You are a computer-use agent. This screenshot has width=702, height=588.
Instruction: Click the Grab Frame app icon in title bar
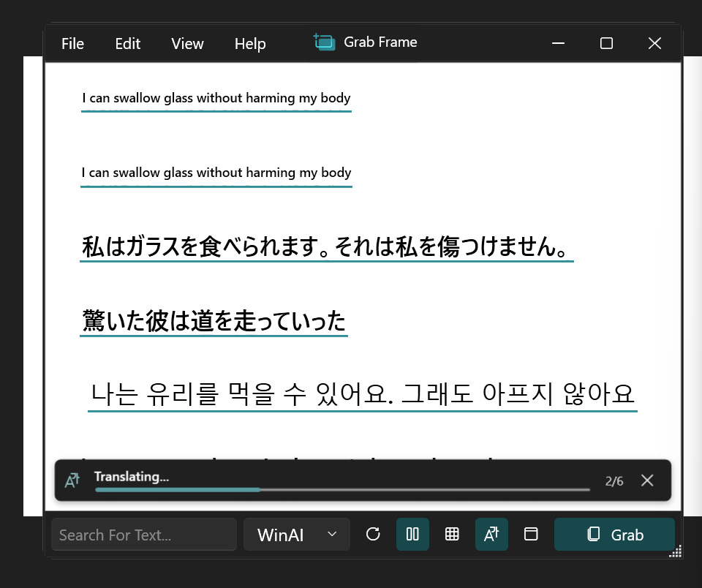click(324, 42)
